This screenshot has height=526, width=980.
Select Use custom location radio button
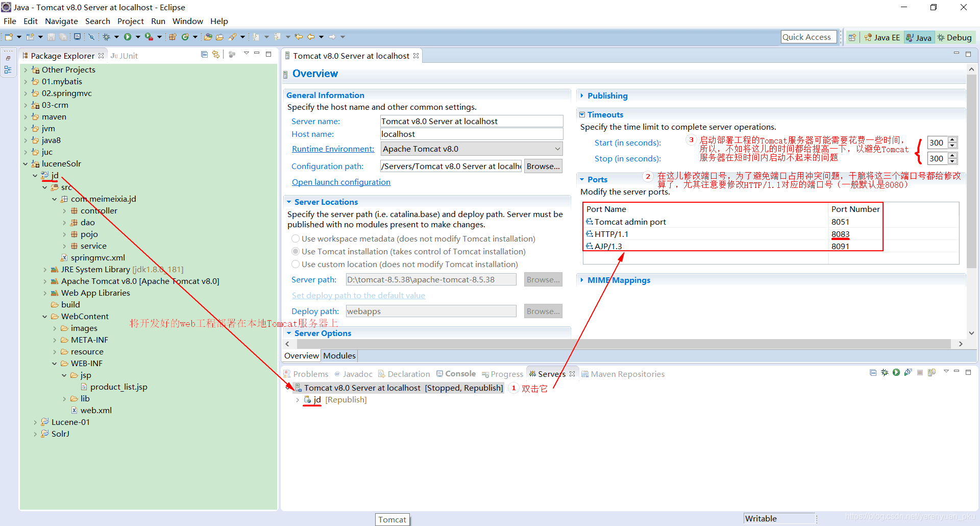(x=296, y=264)
